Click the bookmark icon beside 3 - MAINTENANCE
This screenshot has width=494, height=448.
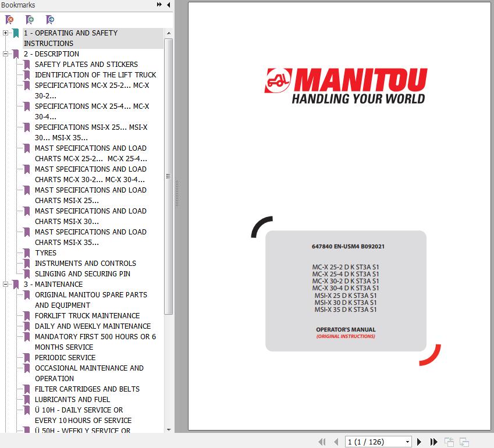click(x=16, y=285)
